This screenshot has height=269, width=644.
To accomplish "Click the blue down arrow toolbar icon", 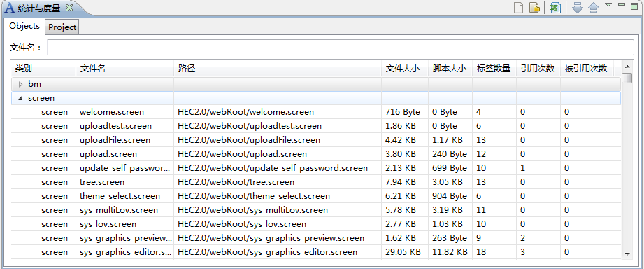I will click(578, 8).
